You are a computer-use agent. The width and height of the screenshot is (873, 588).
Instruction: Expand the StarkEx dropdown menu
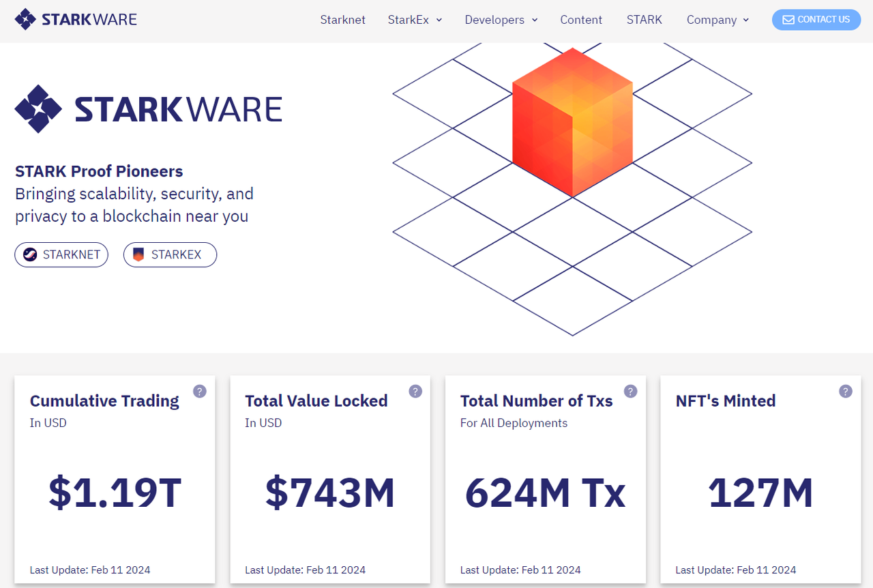pyautogui.click(x=415, y=20)
